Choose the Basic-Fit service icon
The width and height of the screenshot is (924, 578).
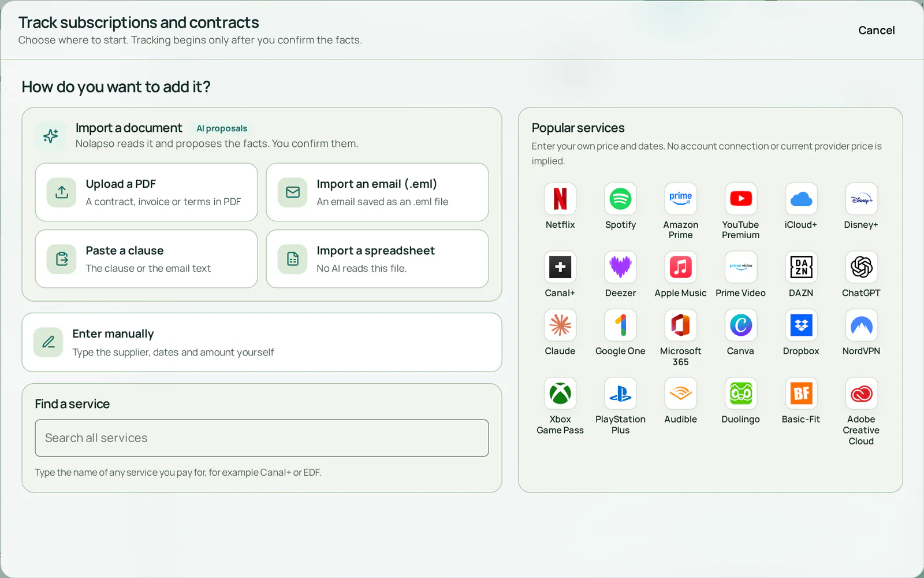point(801,394)
